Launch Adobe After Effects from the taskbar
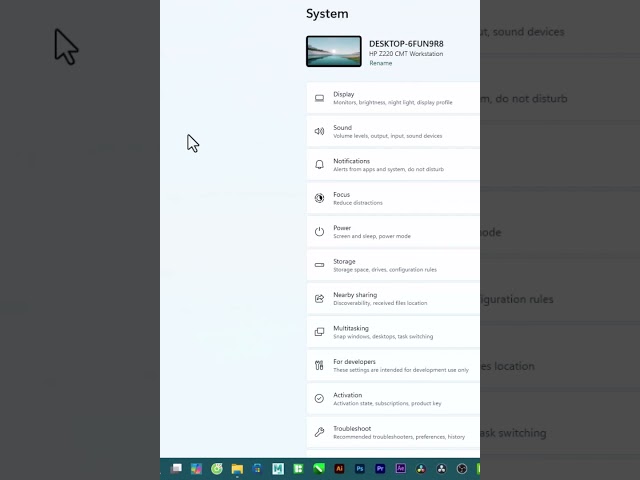This screenshot has height=480, width=640. 400,469
